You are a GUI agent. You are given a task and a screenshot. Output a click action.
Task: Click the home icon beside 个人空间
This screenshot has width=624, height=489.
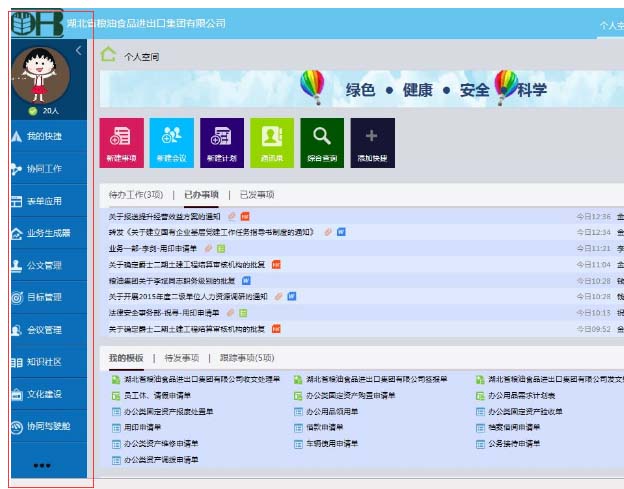pos(108,55)
